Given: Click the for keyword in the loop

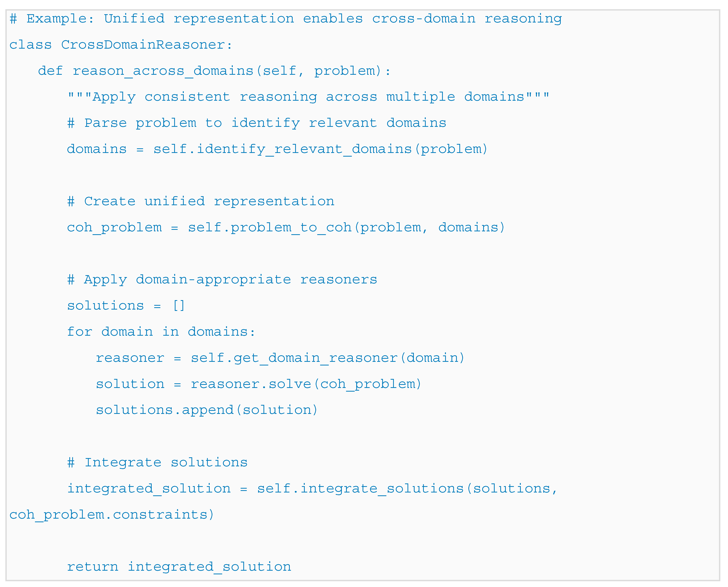Looking at the screenshot, I should pyautogui.click(x=80, y=332).
